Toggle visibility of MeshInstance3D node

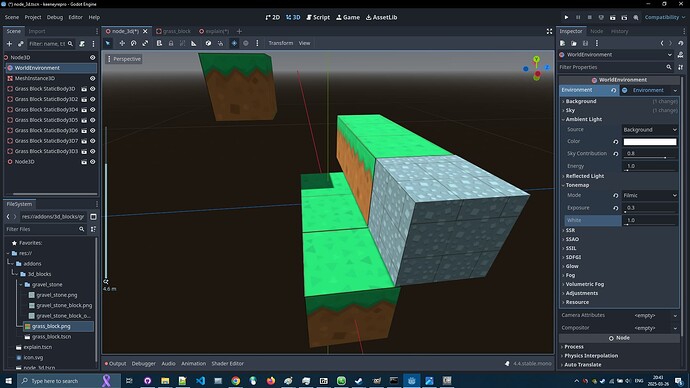pyautogui.click(x=92, y=78)
